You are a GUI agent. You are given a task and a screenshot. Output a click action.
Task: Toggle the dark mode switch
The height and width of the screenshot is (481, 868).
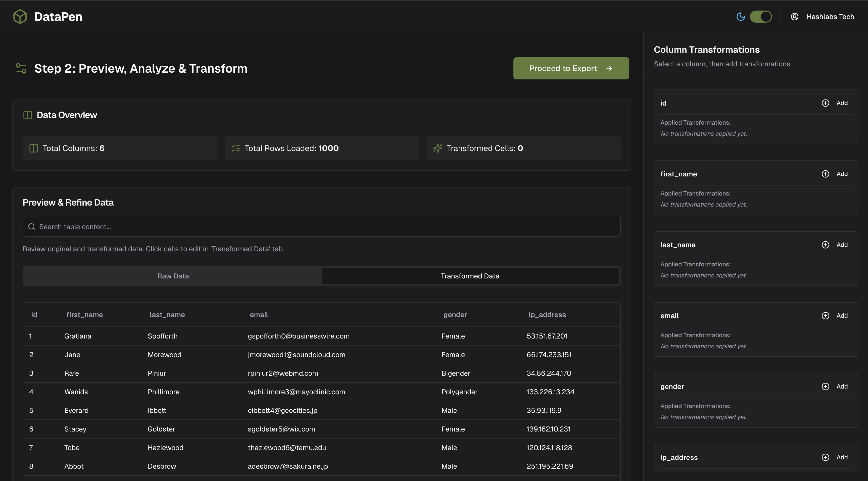(x=761, y=17)
